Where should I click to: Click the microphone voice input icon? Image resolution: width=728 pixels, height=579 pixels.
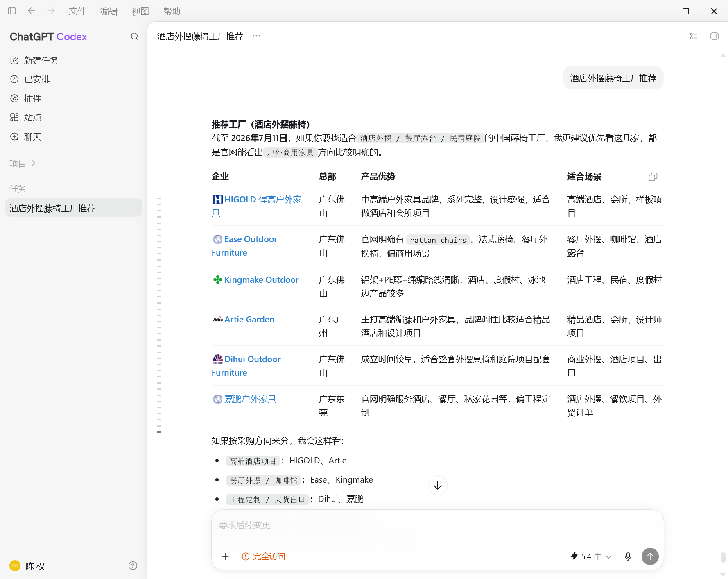[628, 556]
